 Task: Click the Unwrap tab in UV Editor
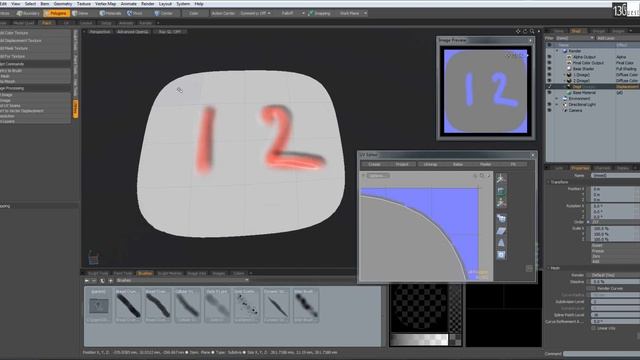pos(430,164)
